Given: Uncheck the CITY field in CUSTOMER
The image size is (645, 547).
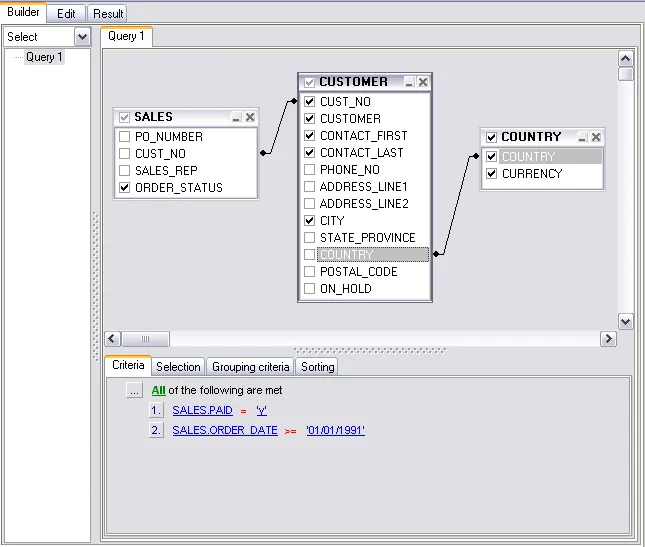Looking at the screenshot, I should point(310,221).
